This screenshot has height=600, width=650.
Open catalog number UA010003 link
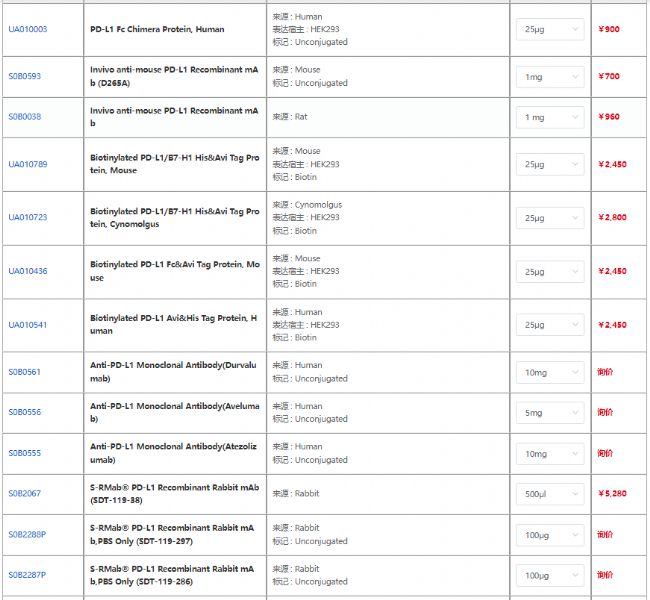(27, 30)
